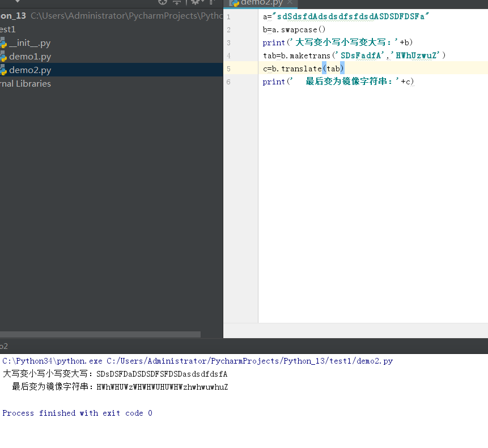This screenshot has height=448, width=488.
Task: Click the "Process finished with exit code 0" message
Action: 77,413
